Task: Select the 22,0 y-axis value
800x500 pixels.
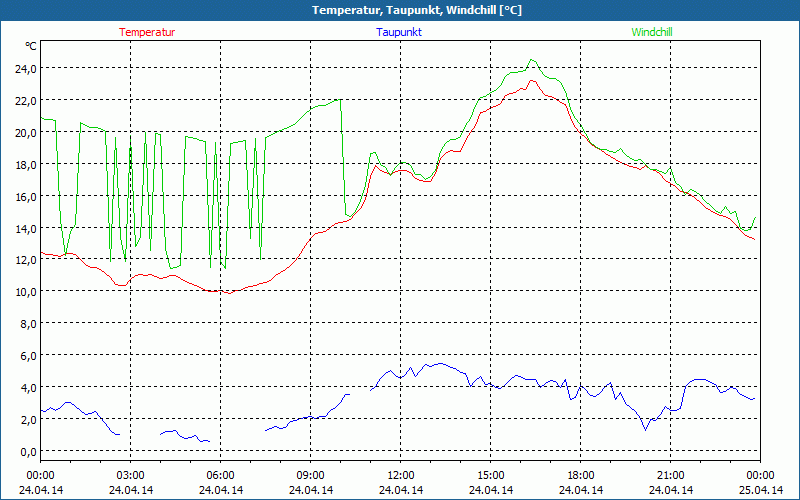Action: coord(26,101)
